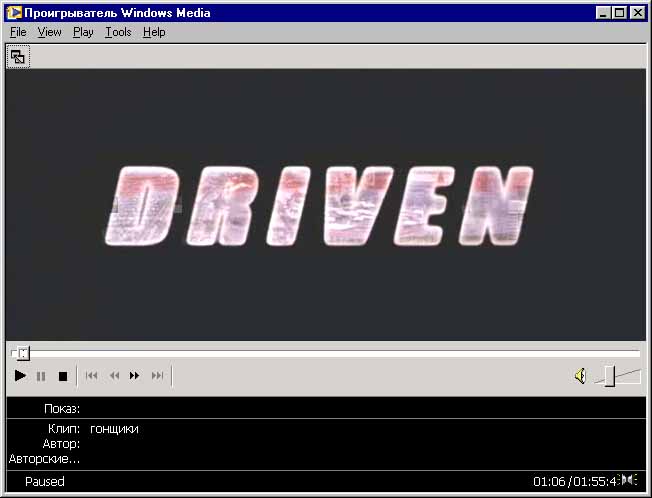The image size is (652, 498).
Task: Fast forward the clip
Action: 134,376
